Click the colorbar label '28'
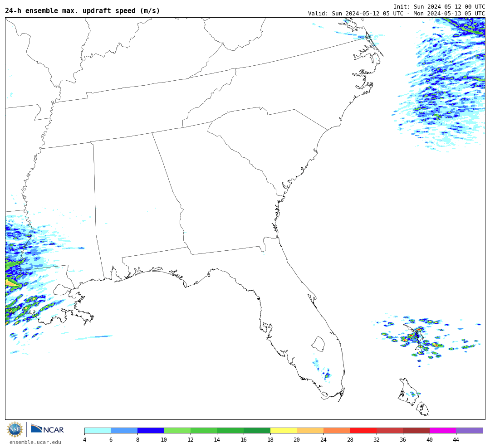 [x=350, y=439]
